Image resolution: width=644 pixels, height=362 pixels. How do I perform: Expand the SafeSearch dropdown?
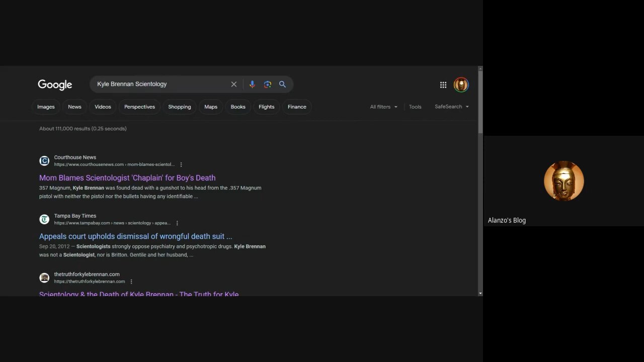[x=451, y=107]
